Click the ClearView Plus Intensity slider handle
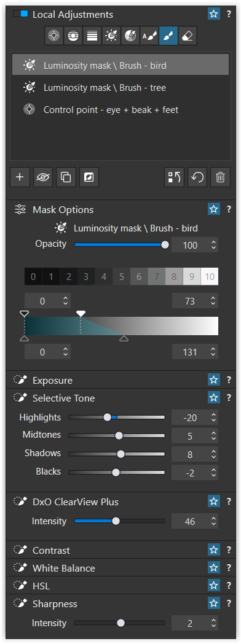Screen dimensions: 241x644 pos(116,521)
